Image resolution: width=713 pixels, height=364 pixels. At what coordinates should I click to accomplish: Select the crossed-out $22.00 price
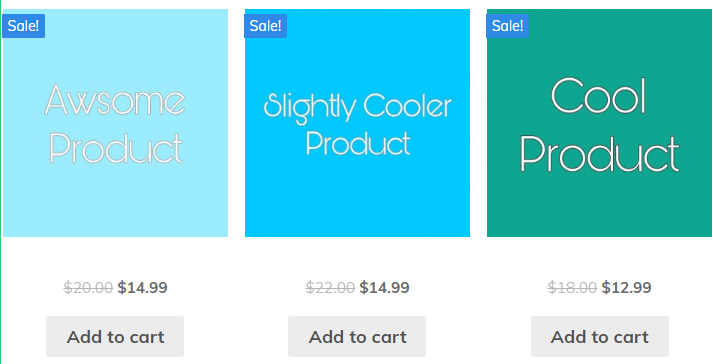click(x=330, y=288)
